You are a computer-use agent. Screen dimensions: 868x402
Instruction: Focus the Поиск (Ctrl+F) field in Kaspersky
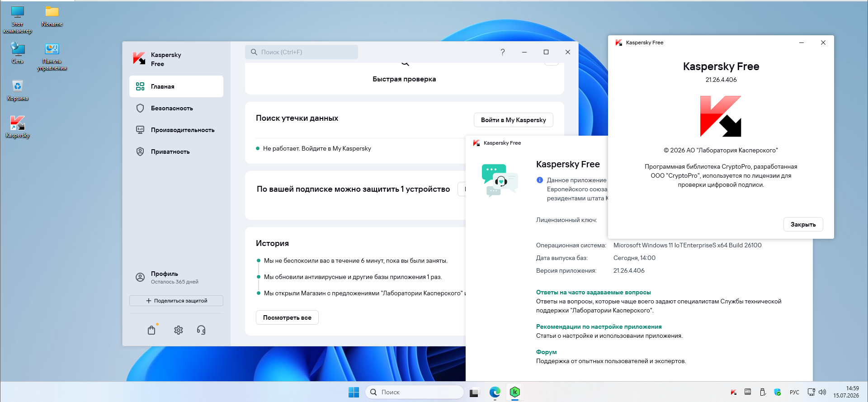click(x=302, y=52)
